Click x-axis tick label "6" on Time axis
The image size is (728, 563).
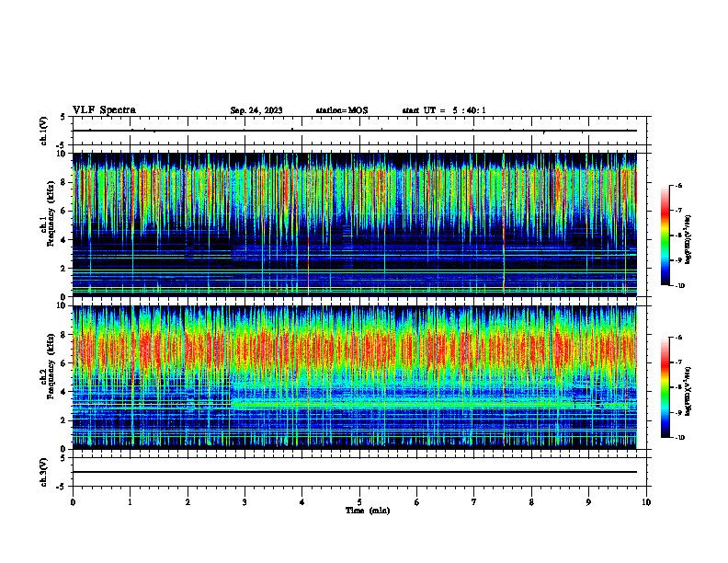pos(417,502)
